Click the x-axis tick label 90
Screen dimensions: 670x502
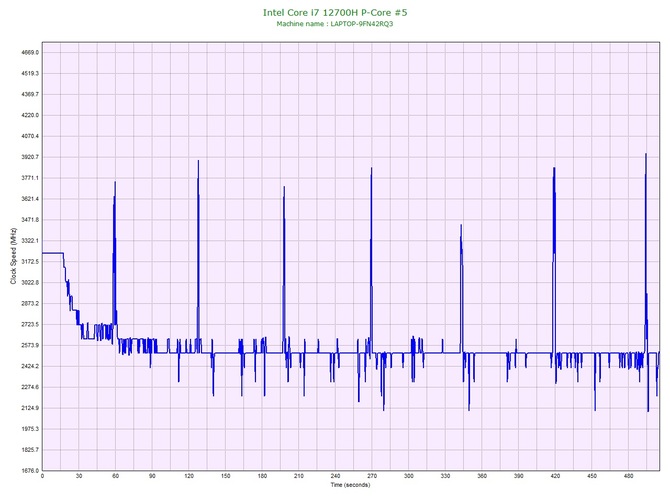point(152,476)
